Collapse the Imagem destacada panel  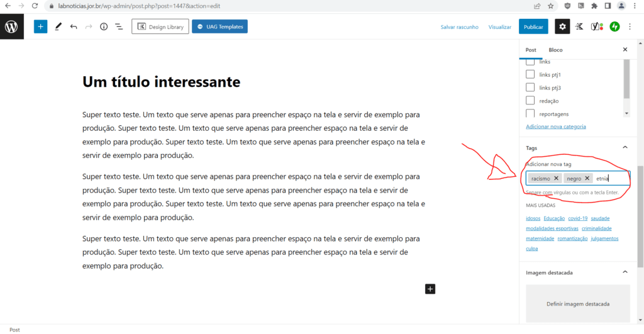click(625, 272)
